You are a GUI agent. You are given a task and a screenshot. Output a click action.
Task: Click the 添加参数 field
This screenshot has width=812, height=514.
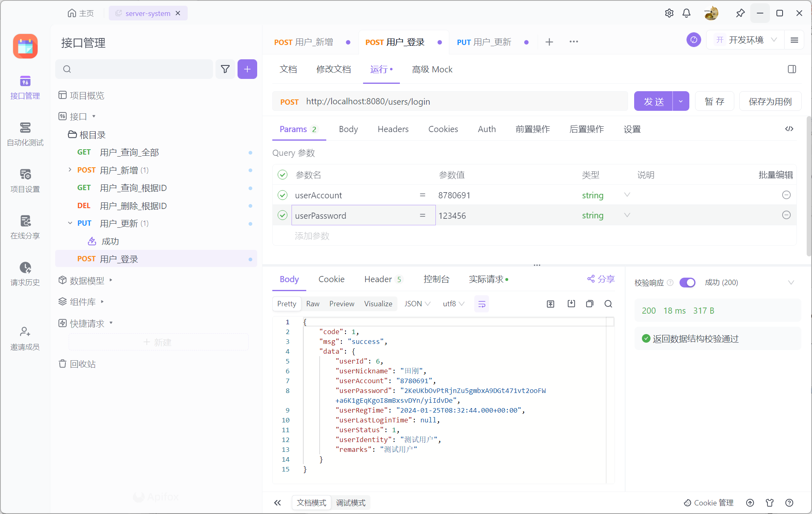click(x=312, y=236)
